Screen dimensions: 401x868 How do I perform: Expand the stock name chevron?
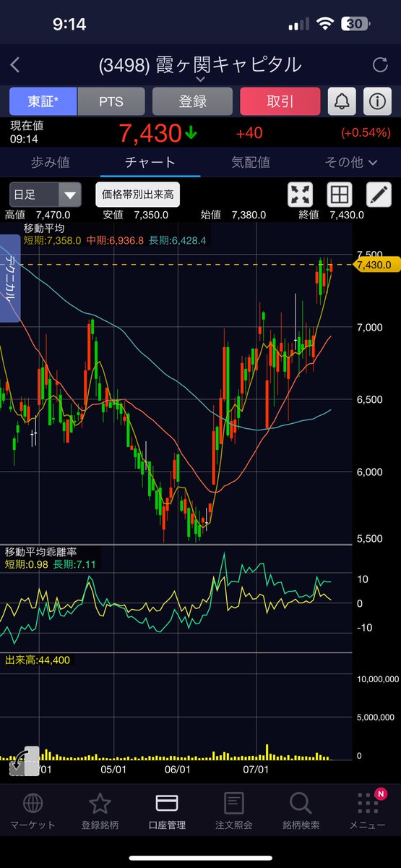pyautogui.click(x=200, y=79)
